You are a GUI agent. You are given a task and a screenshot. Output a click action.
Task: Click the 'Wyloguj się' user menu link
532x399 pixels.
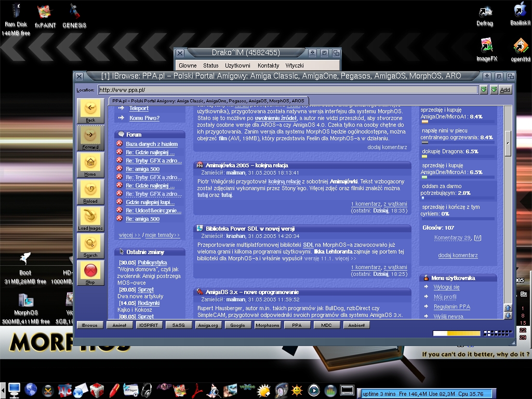click(446, 287)
